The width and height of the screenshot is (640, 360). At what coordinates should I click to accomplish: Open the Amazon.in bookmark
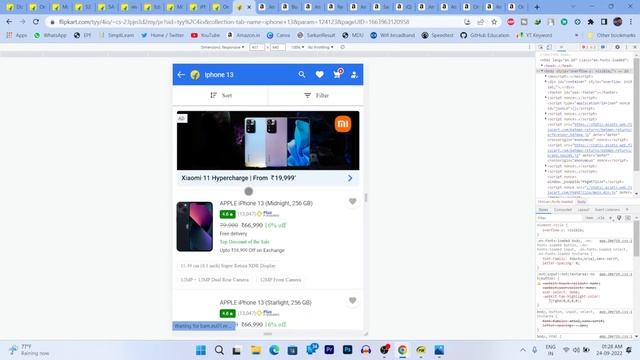coord(243,36)
